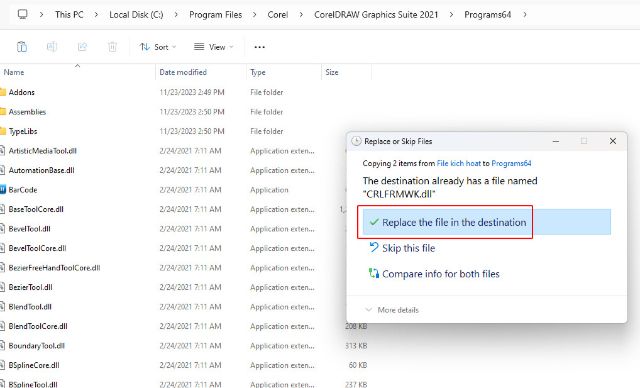Expand chevron after Program Files breadcrumb
The width and height of the screenshot is (640, 388).
(255, 15)
